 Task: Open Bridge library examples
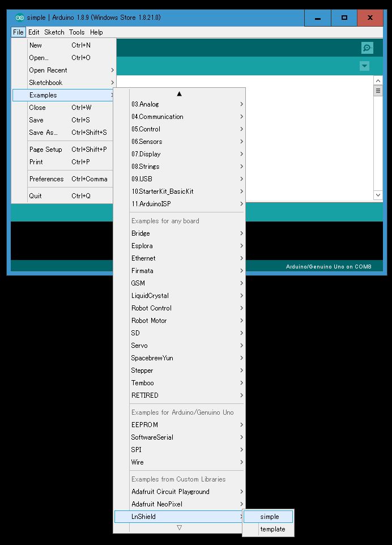(x=180, y=233)
